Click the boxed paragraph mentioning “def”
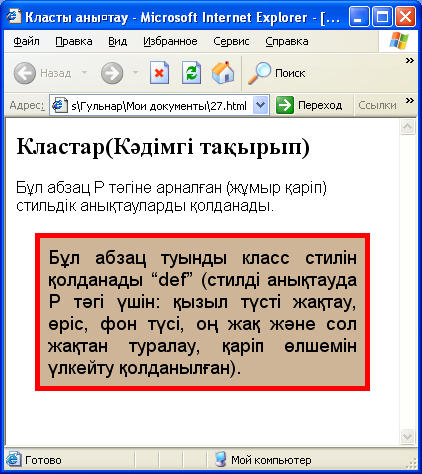The image size is (422, 474). coord(202,312)
